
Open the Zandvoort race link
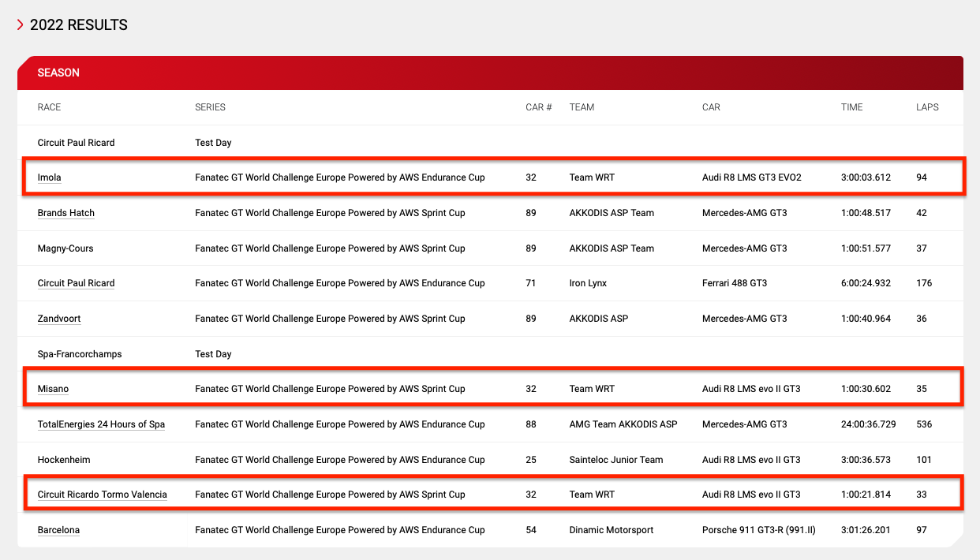click(x=59, y=319)
